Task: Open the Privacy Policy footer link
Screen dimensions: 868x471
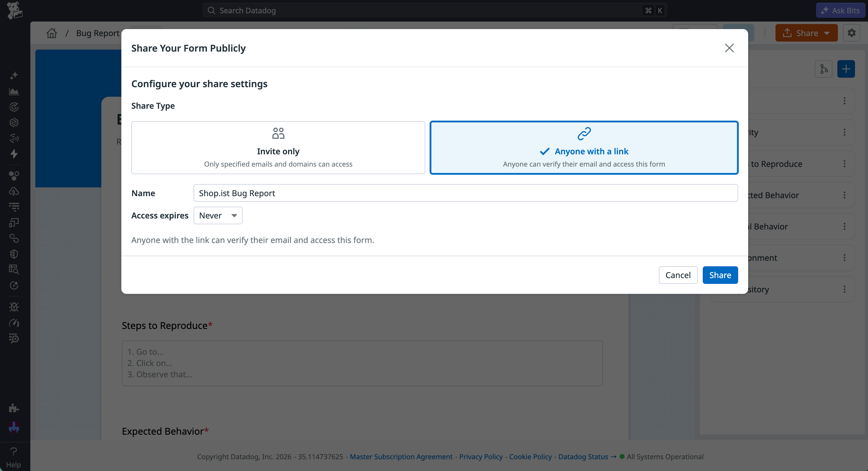Action: [x=481, y=456]
